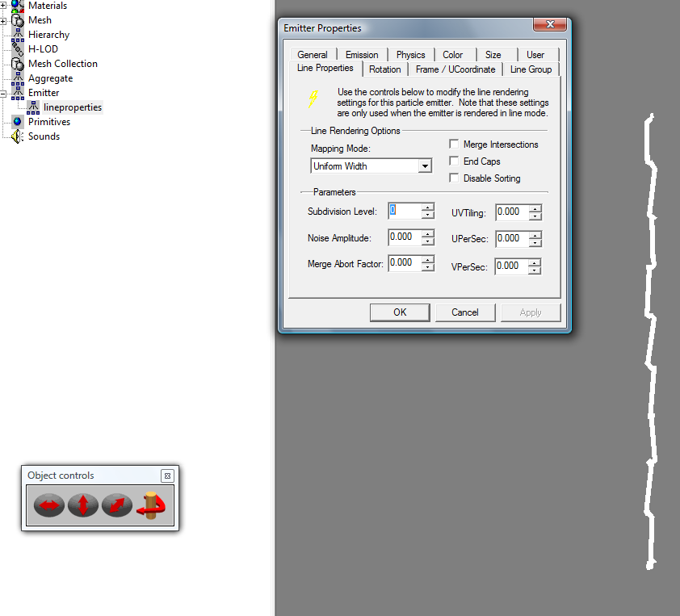The image size is (680, 616).
Task: Toggle the End Caps checkbox
Action: (455, 161)
